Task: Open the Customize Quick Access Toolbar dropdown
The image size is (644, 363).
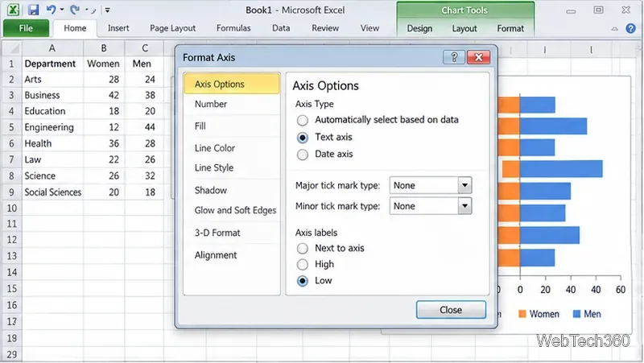Action: pyautogui.click(x=107, y=10)
